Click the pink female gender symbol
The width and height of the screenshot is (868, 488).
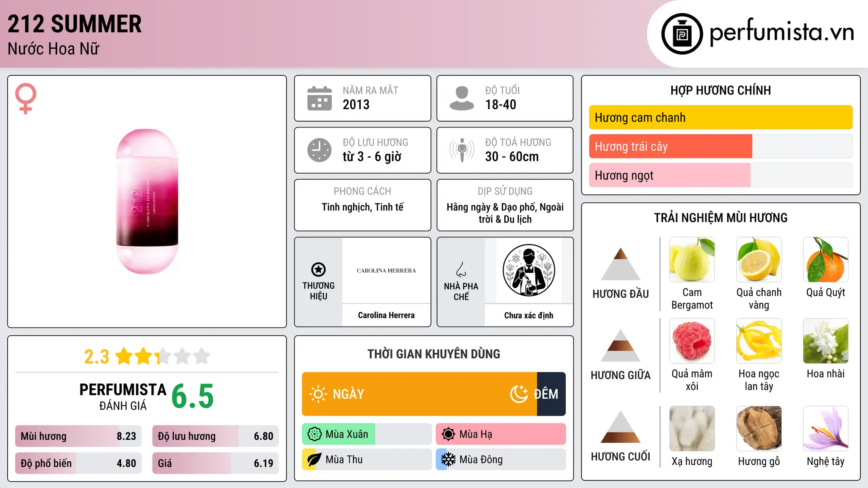[26, 99]
